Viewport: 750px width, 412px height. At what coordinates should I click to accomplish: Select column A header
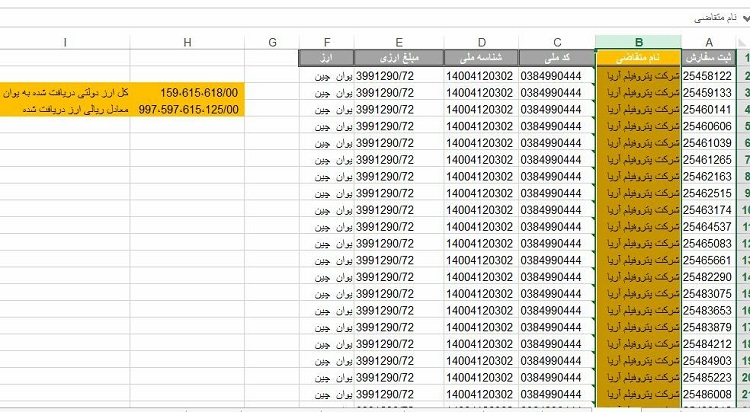coord(709,41)
